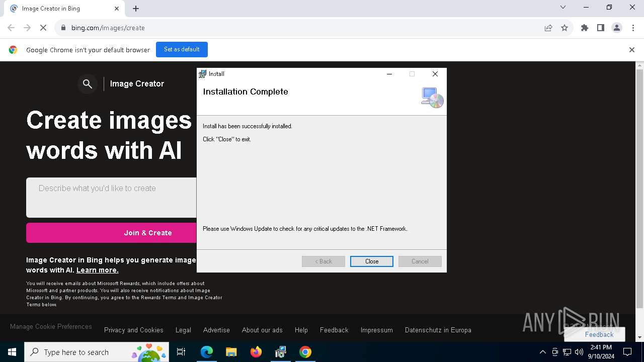The image size is (644, 362).
Task: Open a new tab with the plus button
Action: [136, 9]
